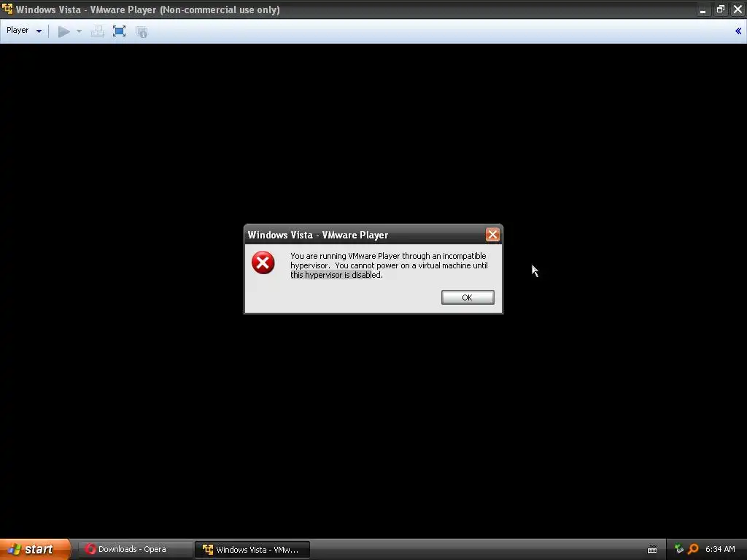747x560 pixels.
Task: Click the 6:34 AM system clock
Action: [x=720, y=549]
